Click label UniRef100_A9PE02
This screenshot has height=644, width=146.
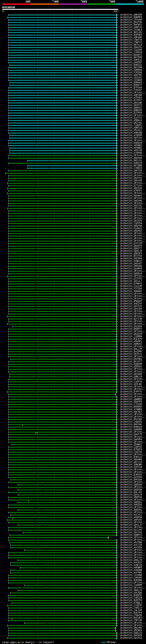131,60
